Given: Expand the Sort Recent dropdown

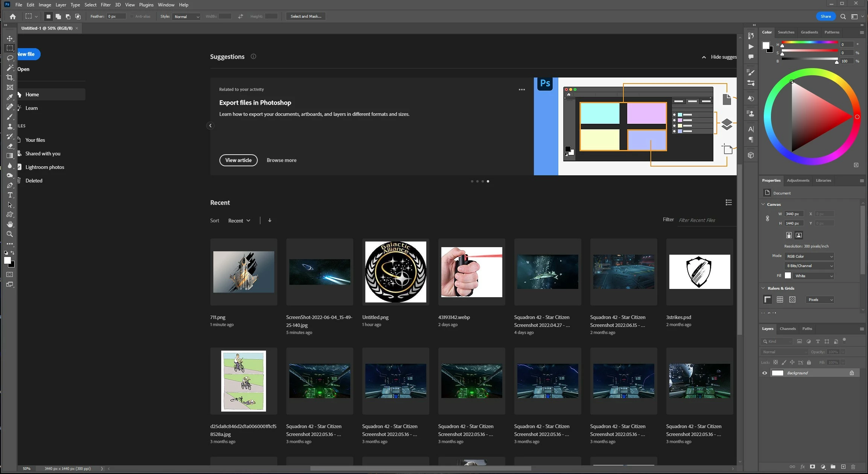Looking at the screenshot, I should click(239, 221).
